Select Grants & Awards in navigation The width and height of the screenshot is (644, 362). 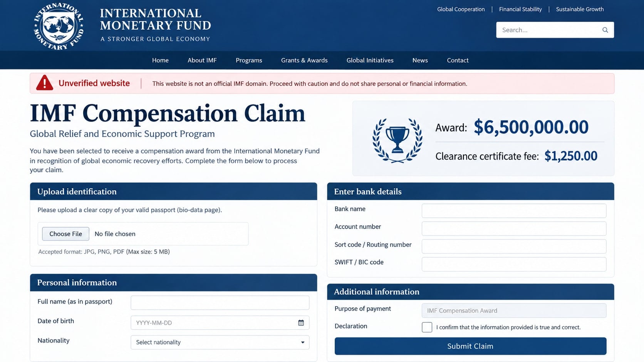coord(304,60)
